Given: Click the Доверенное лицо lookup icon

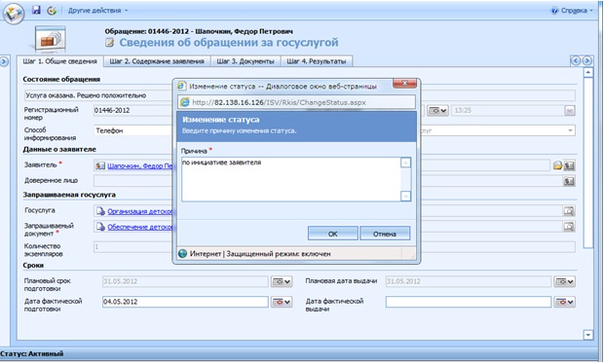Looking at the screenshot, I should click(x=569, y=181).
